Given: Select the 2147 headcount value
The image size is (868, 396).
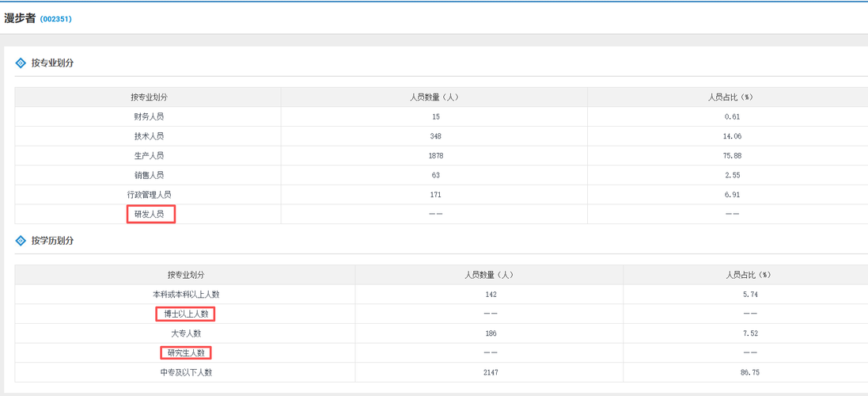Looking at the screenshot, I should [x=489, y=372].
